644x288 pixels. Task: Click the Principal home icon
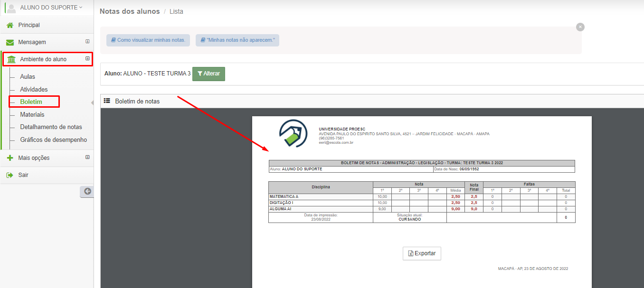pos(10,25)
